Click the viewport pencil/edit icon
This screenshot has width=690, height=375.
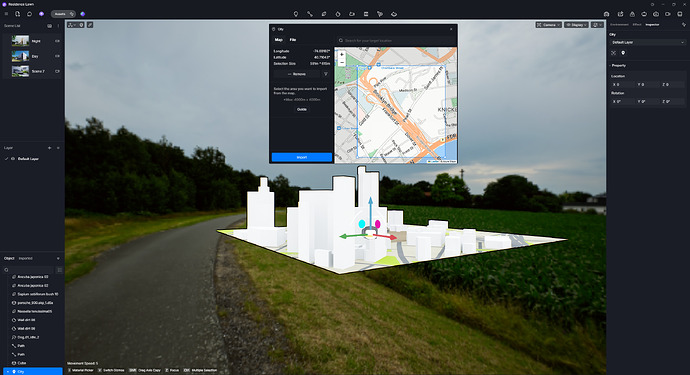90,25
